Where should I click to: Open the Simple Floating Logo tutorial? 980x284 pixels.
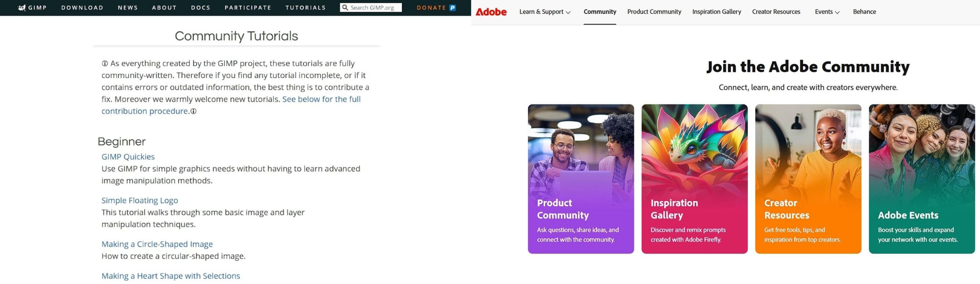[139, 200]
